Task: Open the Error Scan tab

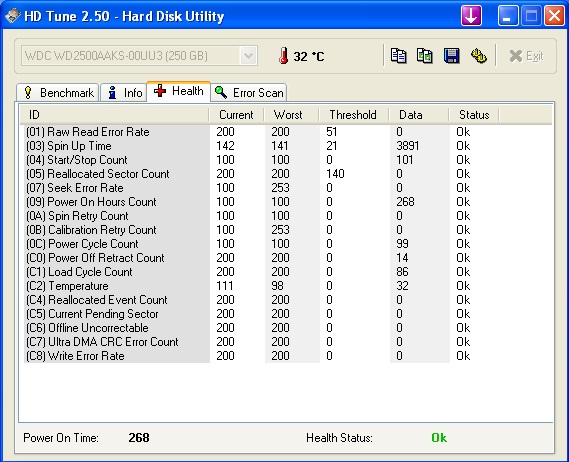Action: click(x=249, y=93)
